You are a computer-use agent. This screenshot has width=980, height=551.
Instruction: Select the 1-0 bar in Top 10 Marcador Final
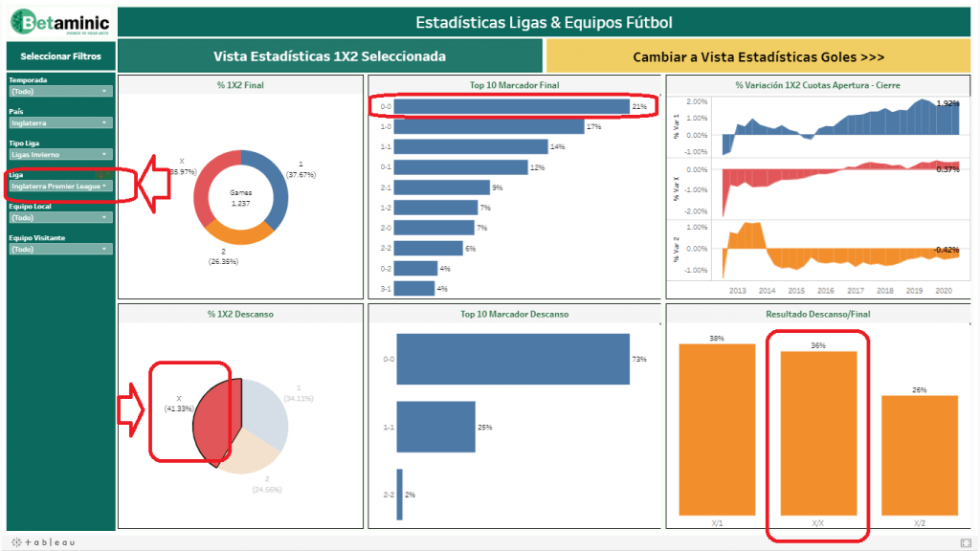click(x=488, y=126)
